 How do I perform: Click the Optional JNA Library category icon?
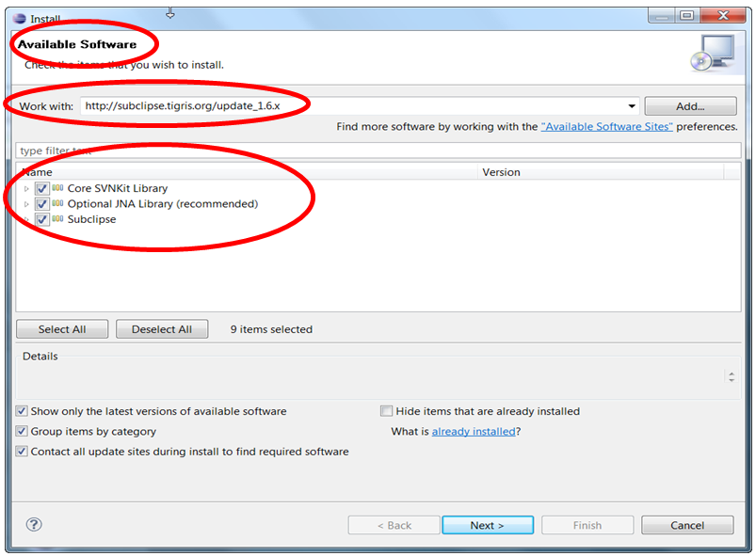click(57, 204)
